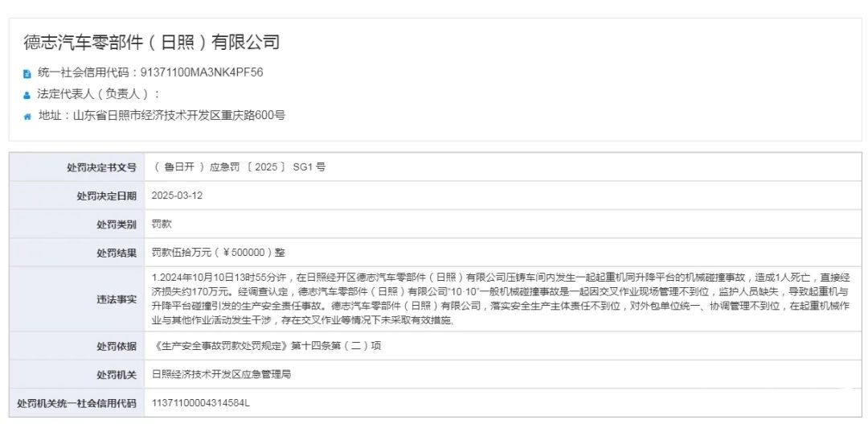The width and height of the screenshot is (868, 424).
Task: Click the 处罚决定书文号 row label
Action: pos(101,167)
